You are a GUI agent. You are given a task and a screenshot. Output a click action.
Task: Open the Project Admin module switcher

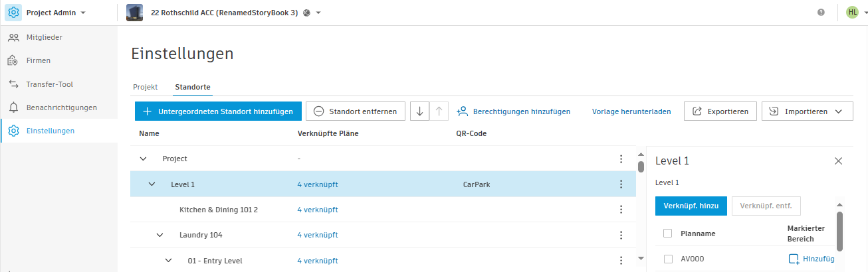[55, 13]
